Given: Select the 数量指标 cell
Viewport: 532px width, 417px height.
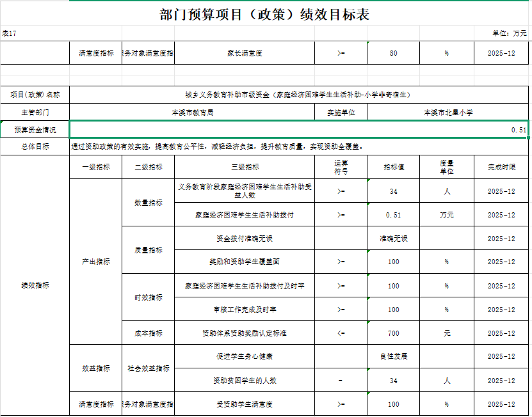Looking at the screenshot, I should 149,202.
